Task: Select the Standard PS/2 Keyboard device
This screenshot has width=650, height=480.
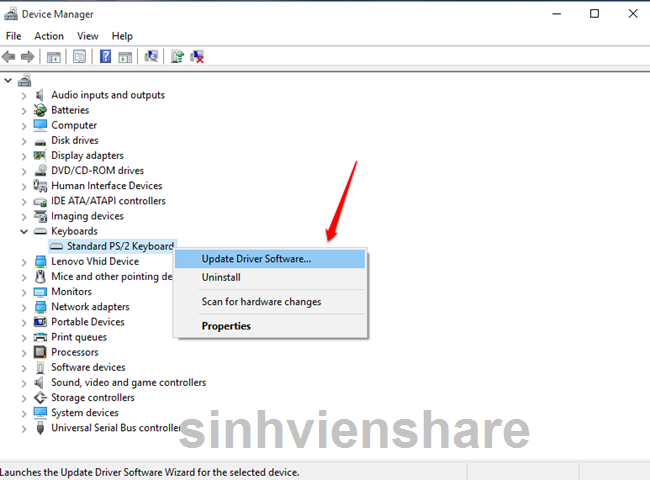Action: pos(119,246)
